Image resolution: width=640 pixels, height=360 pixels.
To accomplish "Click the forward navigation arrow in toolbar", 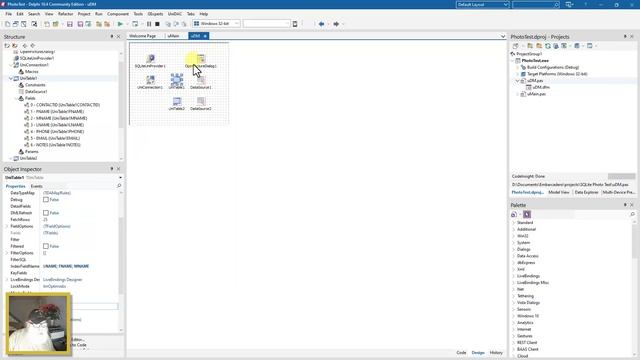I will point(336,24).
